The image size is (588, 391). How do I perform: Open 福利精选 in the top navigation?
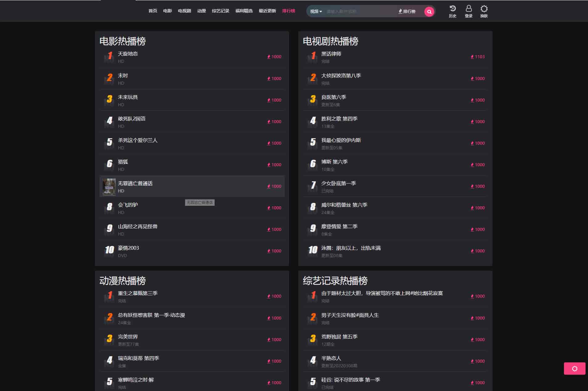pyautogui.click(x=244, y=11)
